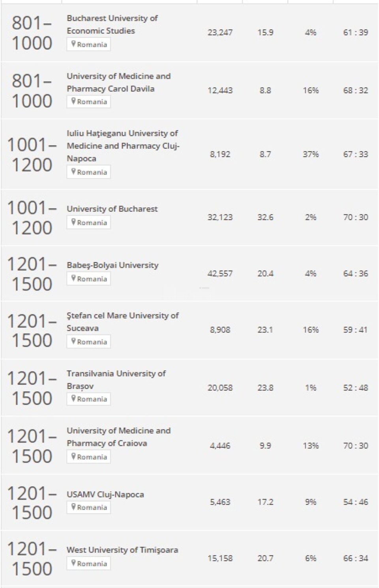This screenshot has width=379, height=588.
Task: Click location pin under Iuliu Hațieganu University
Action: (73, 172)
